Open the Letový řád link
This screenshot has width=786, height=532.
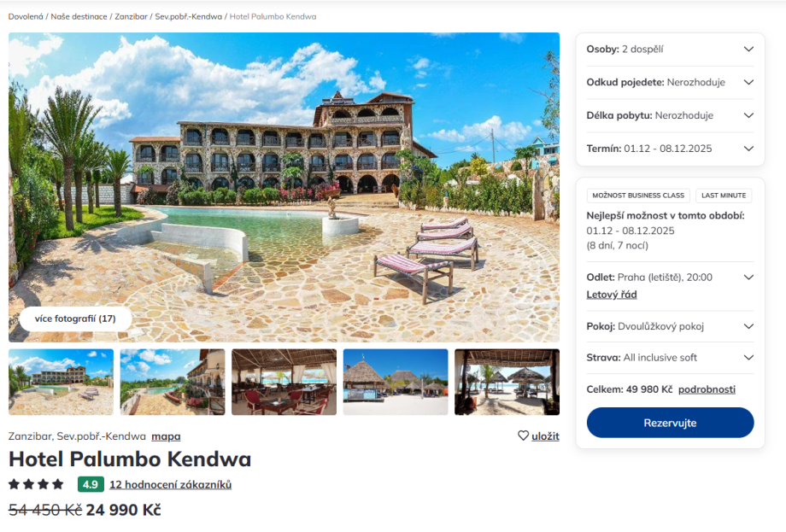[x=612, y=295]
